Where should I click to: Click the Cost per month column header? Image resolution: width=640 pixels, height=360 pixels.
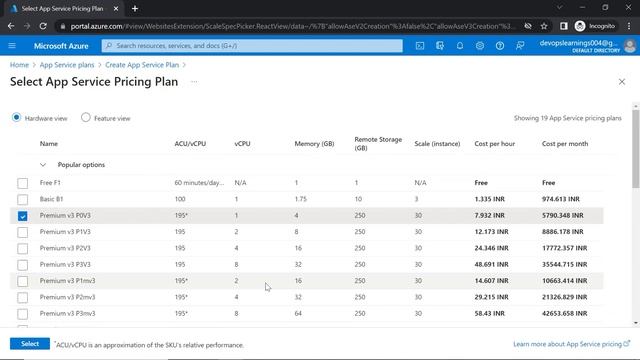565,144
